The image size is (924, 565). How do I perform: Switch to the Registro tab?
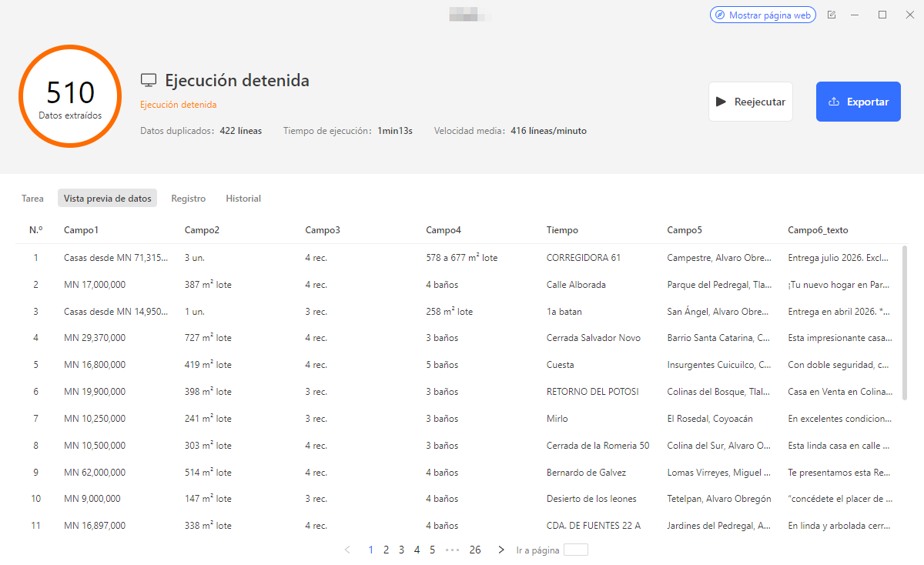188,198
